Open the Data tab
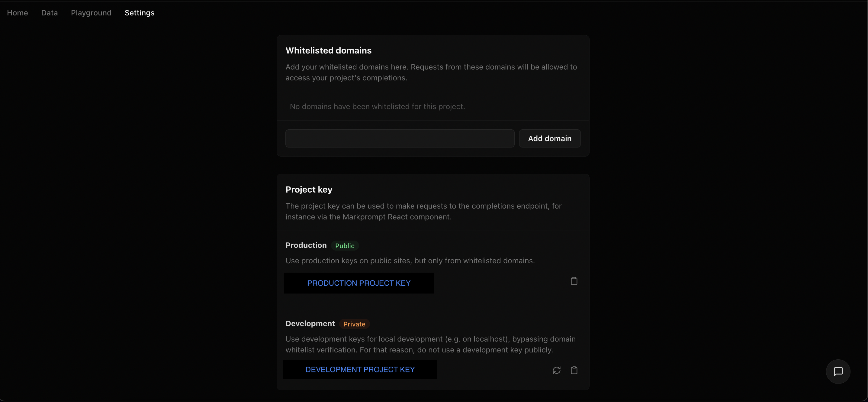Image resolution: width=868 pixels, height=402 pixels. pos(50,13)
